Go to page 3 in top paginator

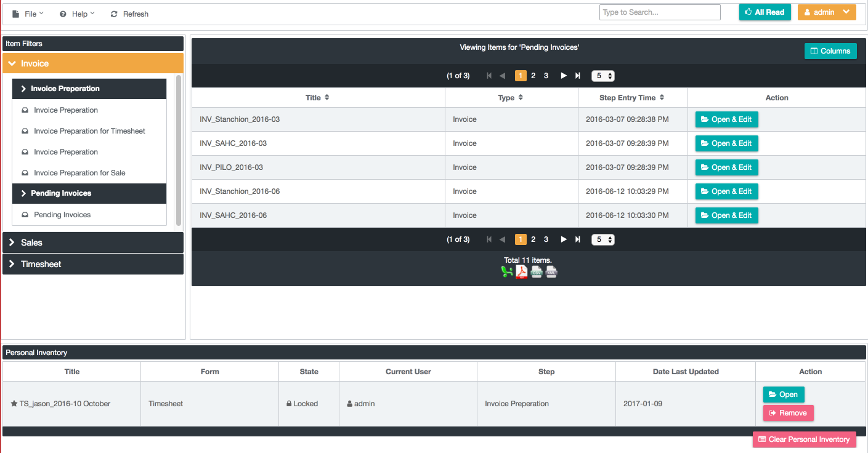pyautogui.click(x=546, y=76)
